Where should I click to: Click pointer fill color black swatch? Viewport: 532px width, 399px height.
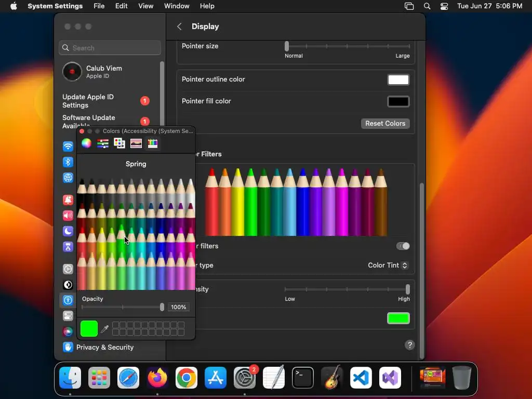398,101
